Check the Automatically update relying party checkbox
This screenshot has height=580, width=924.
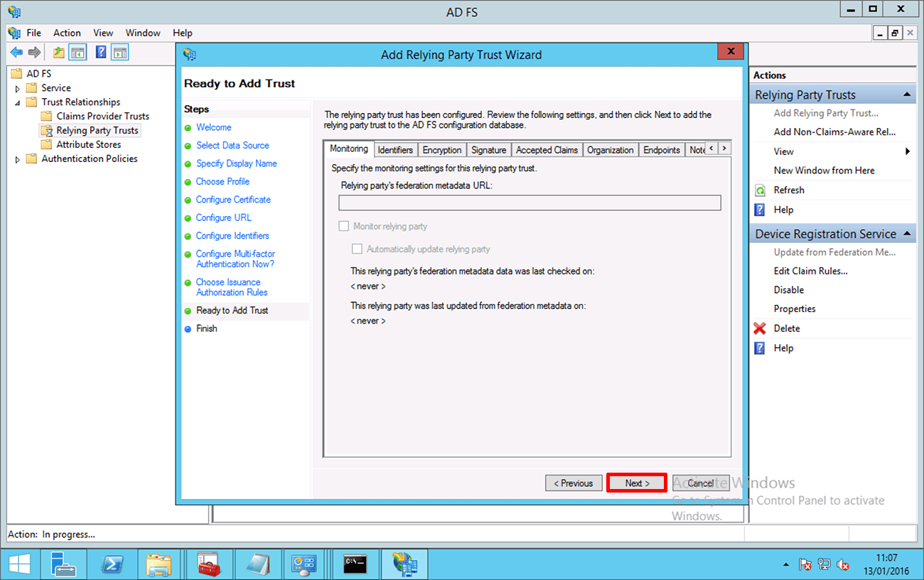[x=358, y=249]
